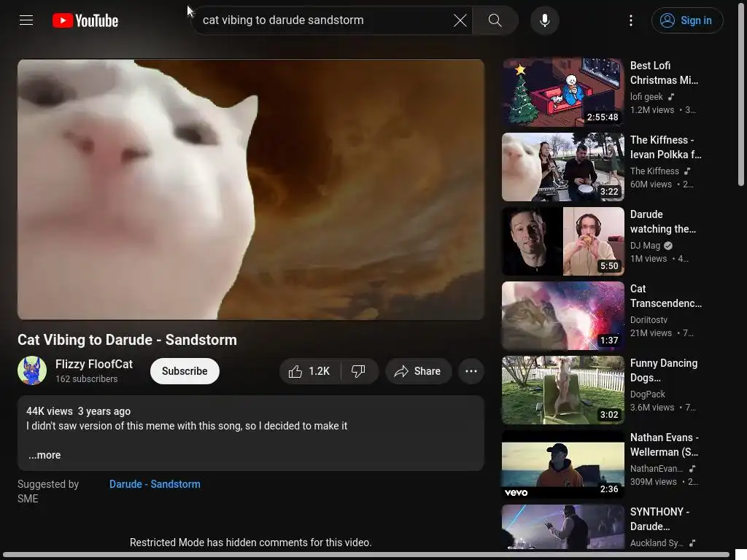Expand description with ...more
Screen dimensions: 747x560
pos(44,455)
